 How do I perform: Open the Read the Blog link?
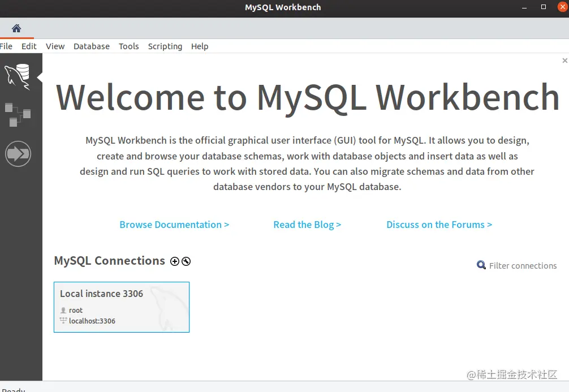[x=307, y=225]
